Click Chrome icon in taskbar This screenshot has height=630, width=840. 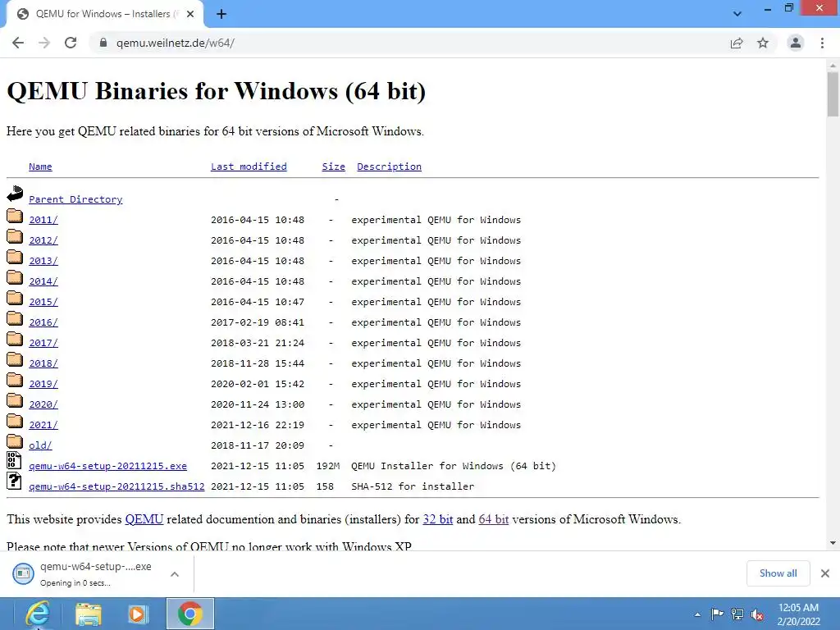[189, 614]
